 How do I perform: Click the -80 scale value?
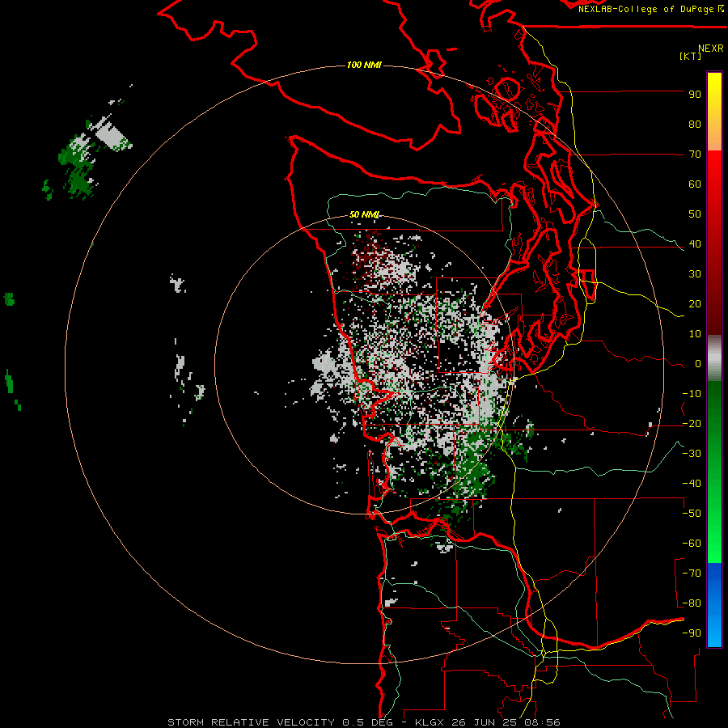point(692,603)
